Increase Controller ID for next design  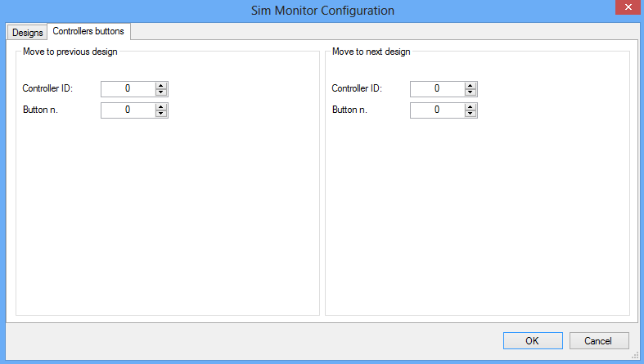(x=471, y=85)
